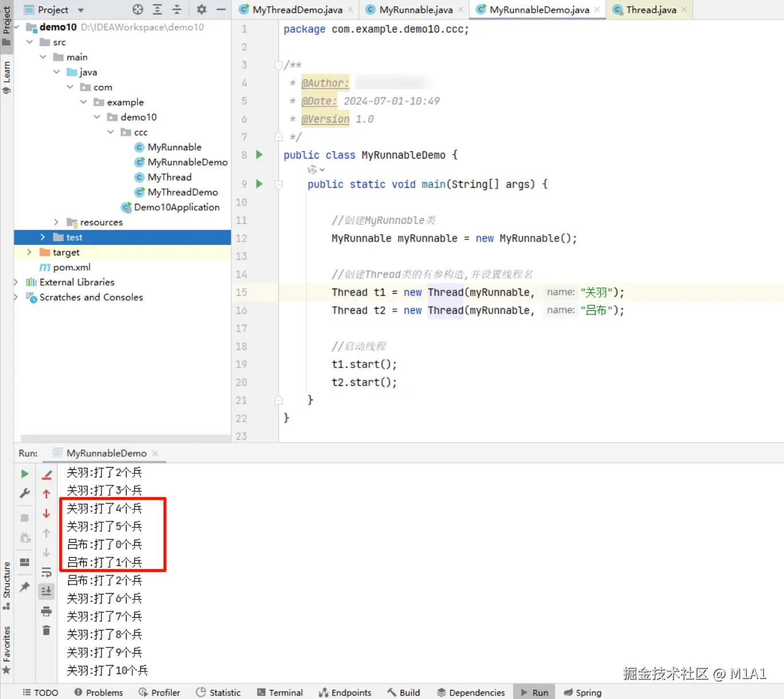Switch to MyRunnable.java tab
The image size is (784, 699).
tap(416, 10)
